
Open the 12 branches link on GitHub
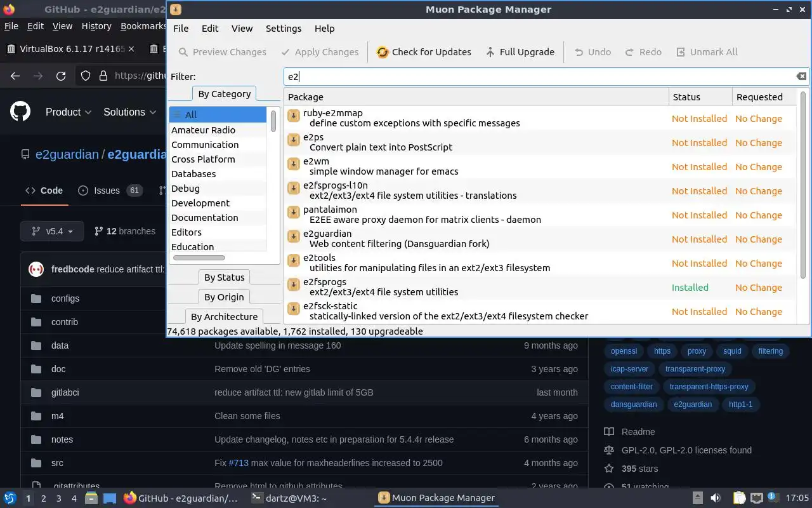[125, 231]
